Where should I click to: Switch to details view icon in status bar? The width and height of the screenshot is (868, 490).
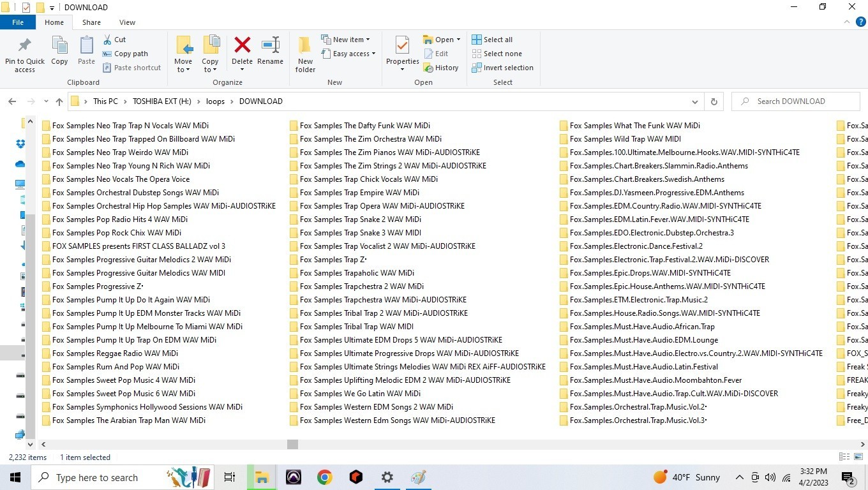pos(844,457)
